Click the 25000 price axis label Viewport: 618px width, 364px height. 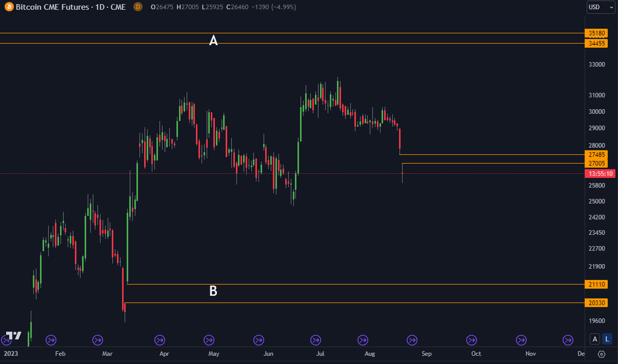pos(597,201)
